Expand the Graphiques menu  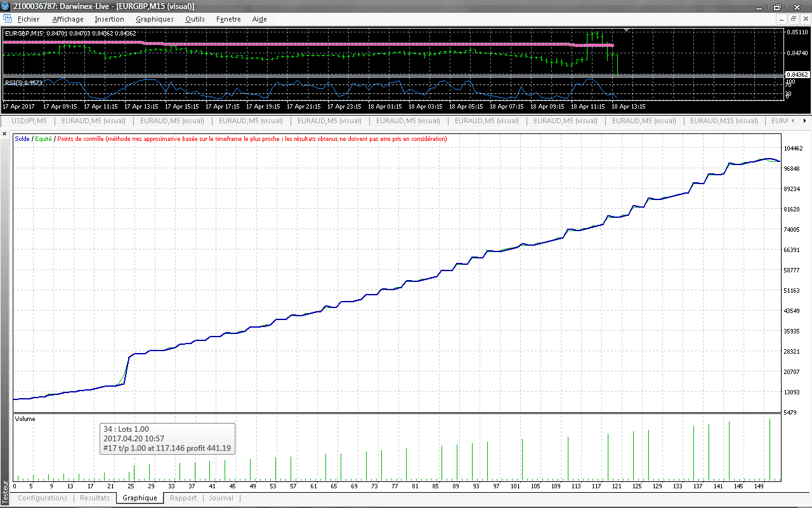(x=154, y=19)
